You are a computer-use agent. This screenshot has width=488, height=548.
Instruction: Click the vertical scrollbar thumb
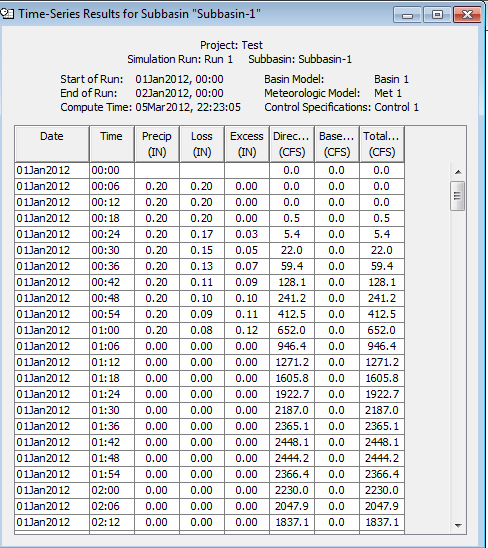pyautogui.click(x=458, y=196)
